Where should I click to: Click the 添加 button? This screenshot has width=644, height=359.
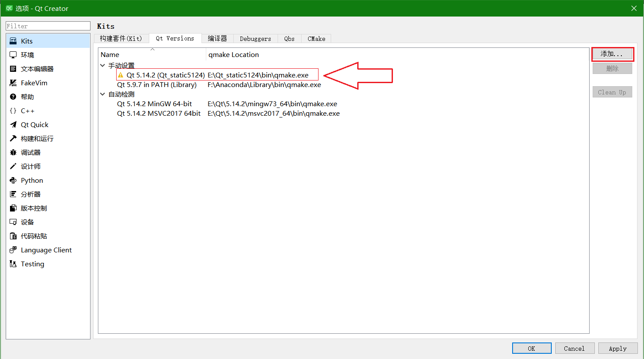pos(612,54)
